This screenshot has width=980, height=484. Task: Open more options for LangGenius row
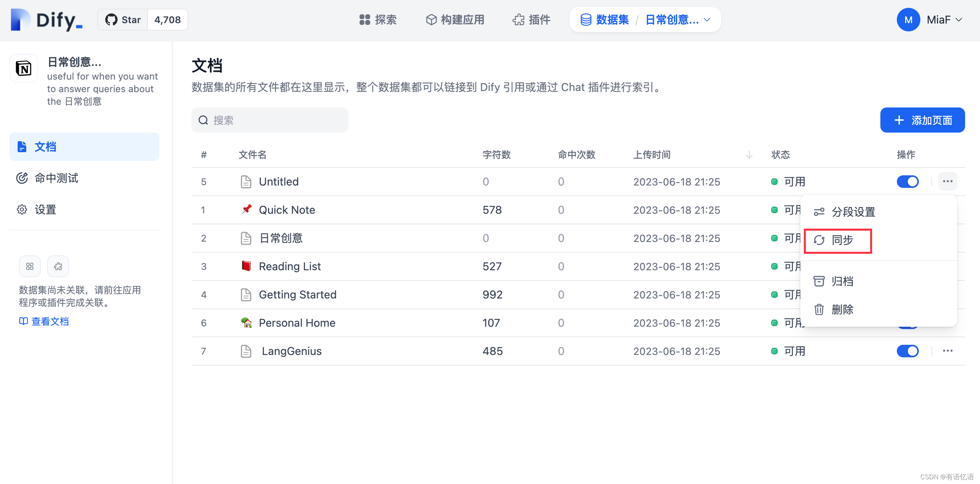tap(948, 351)
